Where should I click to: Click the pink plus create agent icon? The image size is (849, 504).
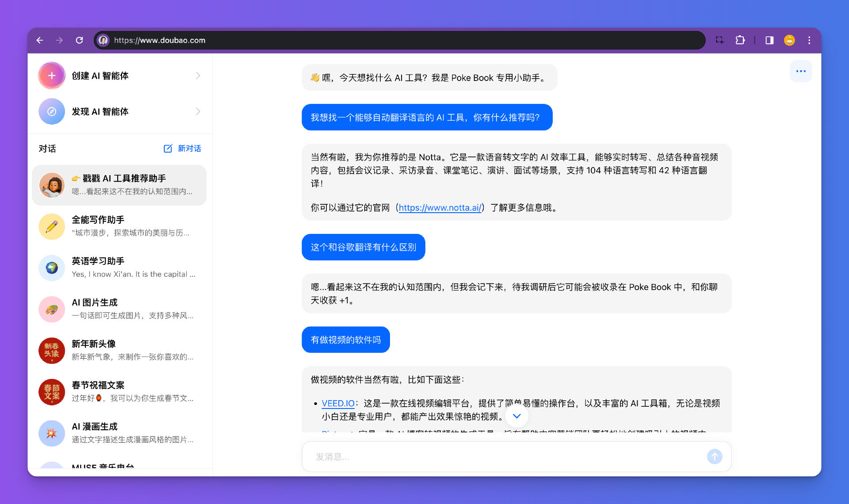[x=52, y=76]
